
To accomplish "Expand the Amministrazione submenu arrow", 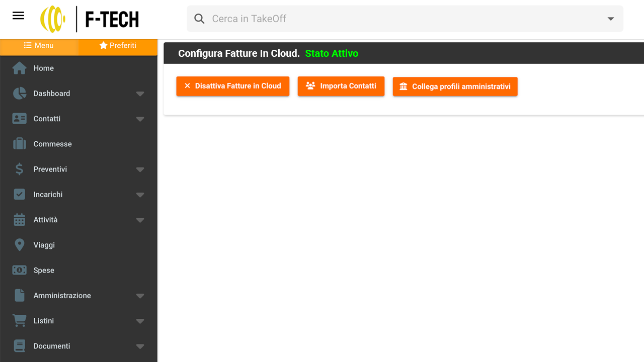I will [x=140, y=296].
